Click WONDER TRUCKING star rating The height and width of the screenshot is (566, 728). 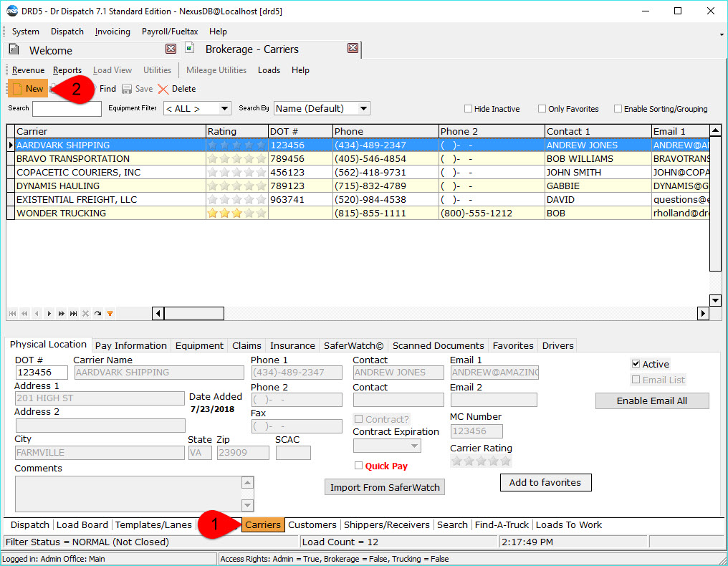(x=236, y=213)
